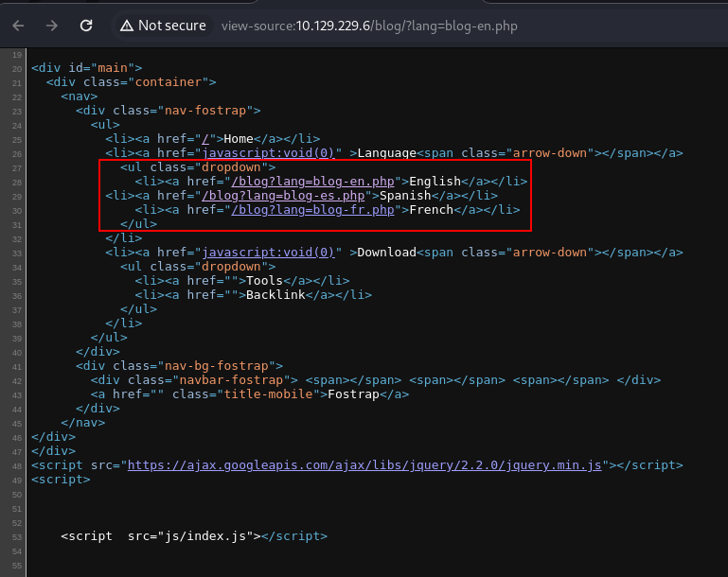Reload the view-source page
The height and width of the screenshot is (577, 728).
coord(86,26)
